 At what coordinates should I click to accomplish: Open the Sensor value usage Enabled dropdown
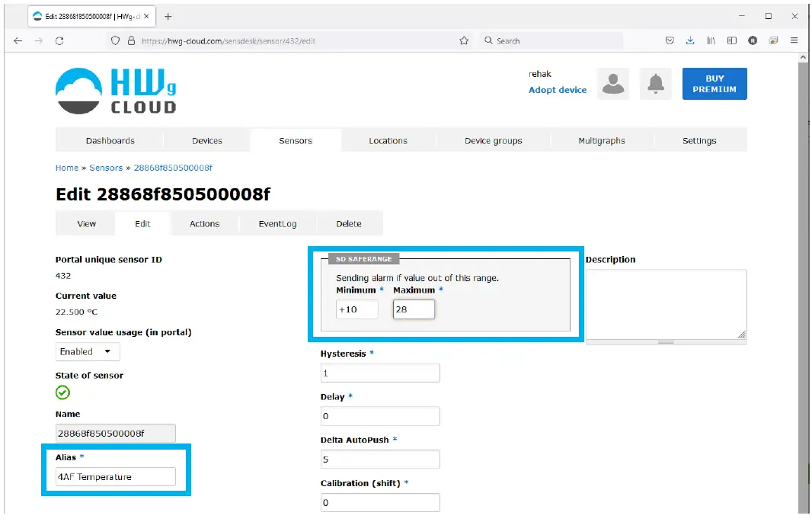click(88, 351)
